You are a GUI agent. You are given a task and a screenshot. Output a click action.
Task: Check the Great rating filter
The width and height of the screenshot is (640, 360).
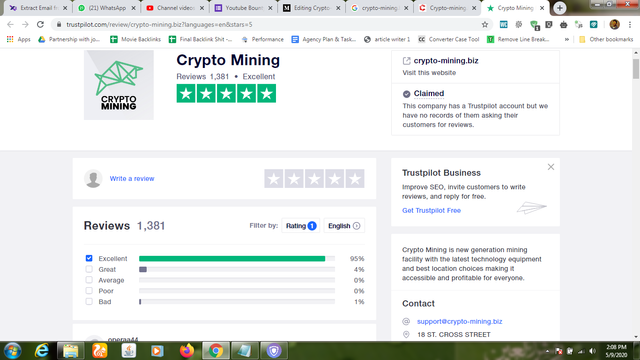[89, 269]
